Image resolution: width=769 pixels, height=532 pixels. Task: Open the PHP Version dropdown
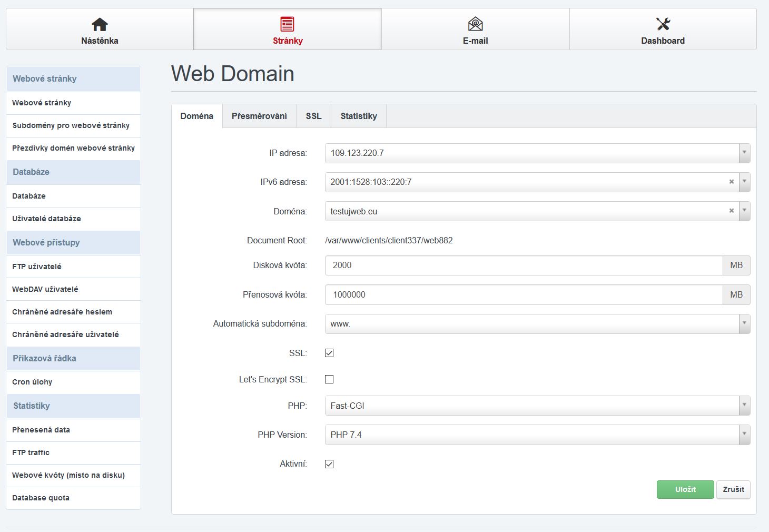pyautogui.click(x=744, y=435)
